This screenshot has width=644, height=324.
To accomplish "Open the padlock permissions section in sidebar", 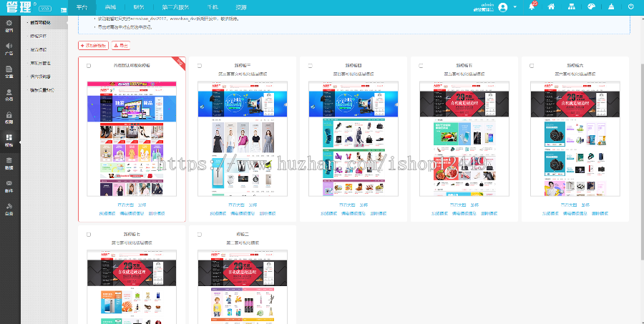I will [x=9, y=118].
